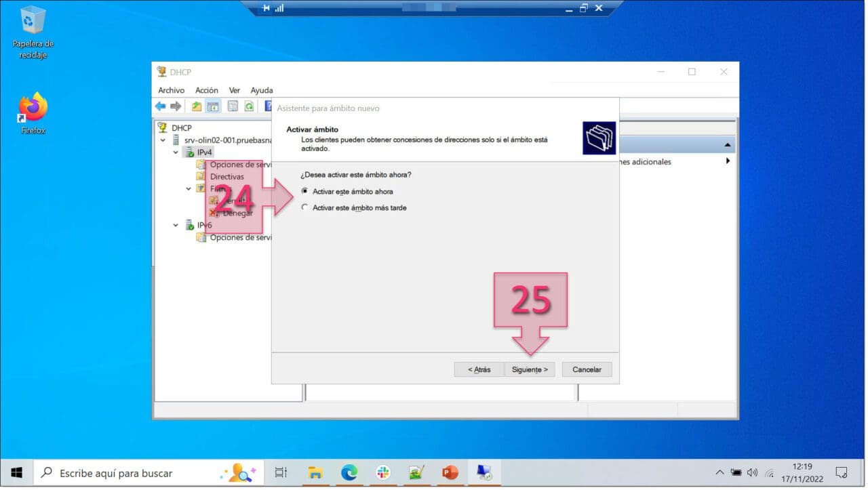
Task: Click the IPv6 server icon in tree
Action: pyautogui.click(x=189, y=225)
